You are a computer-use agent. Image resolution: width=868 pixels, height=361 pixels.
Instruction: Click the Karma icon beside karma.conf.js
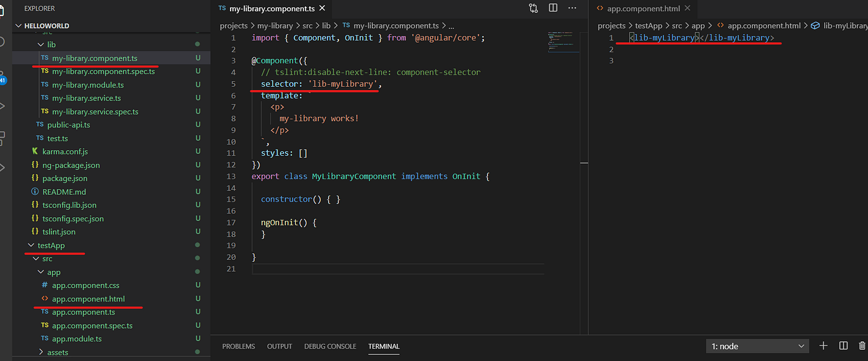click(36, 151)
